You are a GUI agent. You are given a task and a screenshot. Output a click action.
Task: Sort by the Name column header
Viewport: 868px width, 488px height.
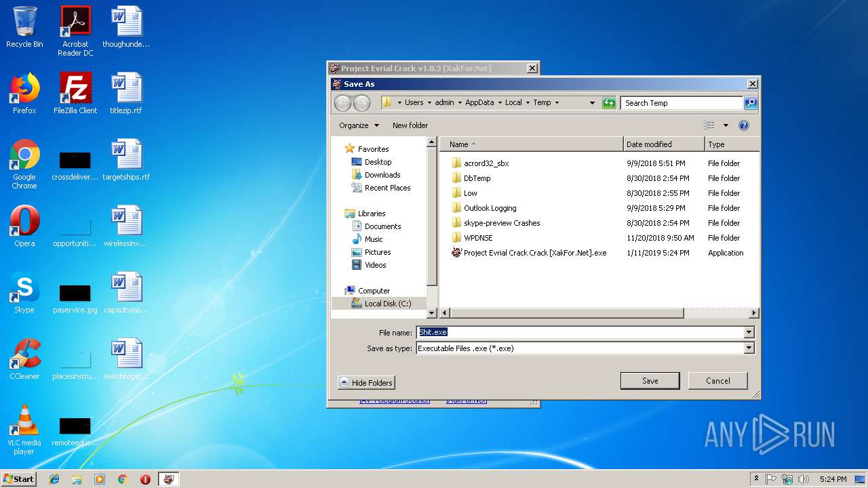(x=532, y=144)
